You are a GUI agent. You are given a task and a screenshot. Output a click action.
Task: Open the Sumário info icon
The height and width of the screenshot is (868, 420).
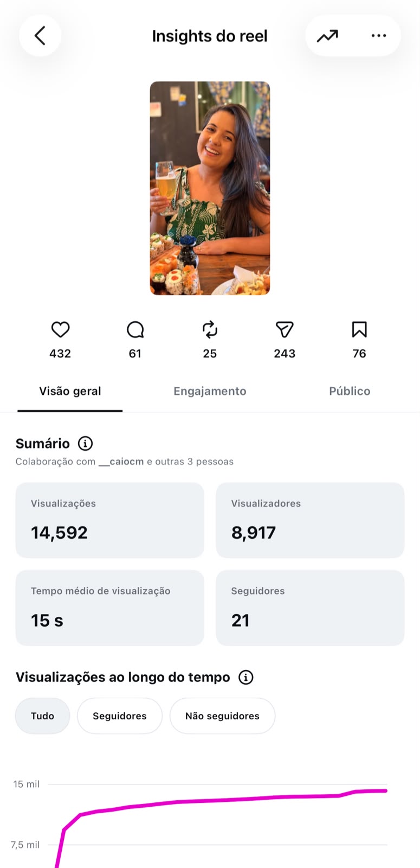85,443
